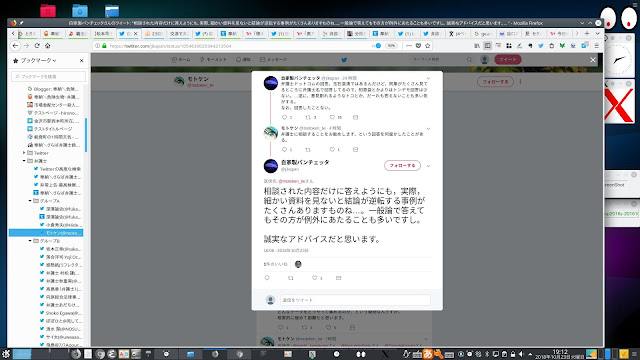This screenshot has height=360, width=640.
Task: Close the active Twitter tab
Action: coord(136,33)
